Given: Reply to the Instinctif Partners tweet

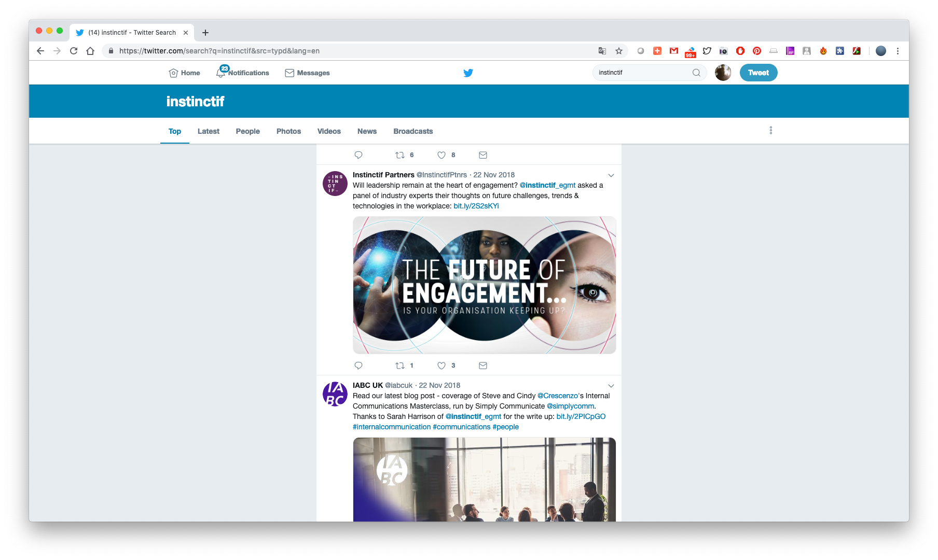Looking at the screenshot, I should [x=358, y=366].
